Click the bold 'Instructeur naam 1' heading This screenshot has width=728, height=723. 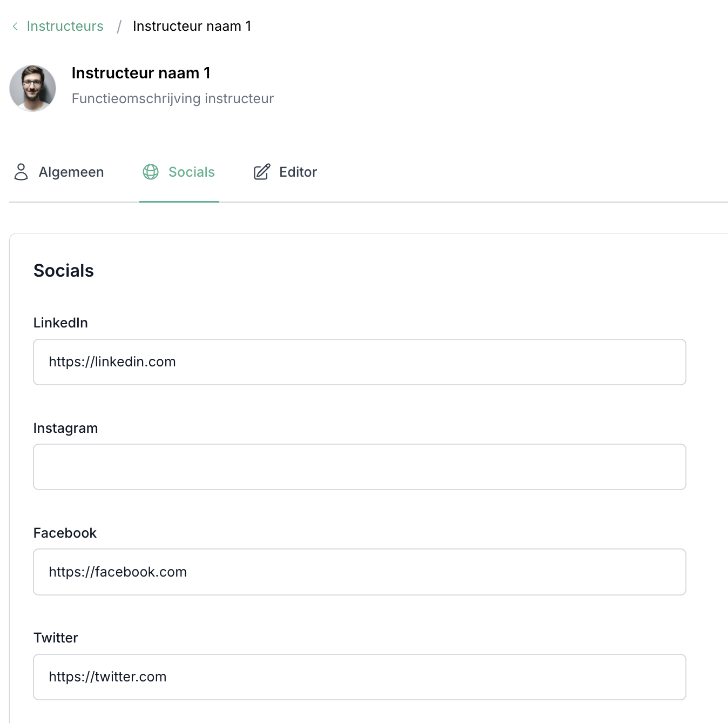(x=141, y=73)
